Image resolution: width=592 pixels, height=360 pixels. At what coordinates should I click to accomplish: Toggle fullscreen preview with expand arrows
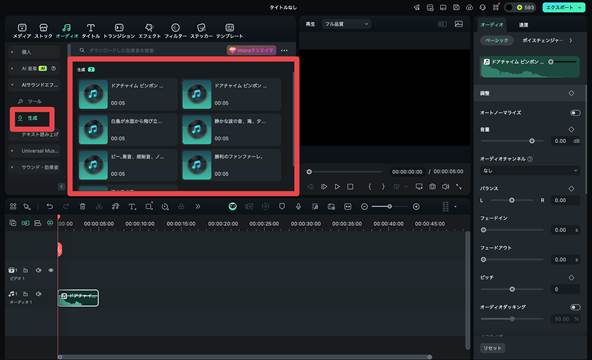coord(459,186)
